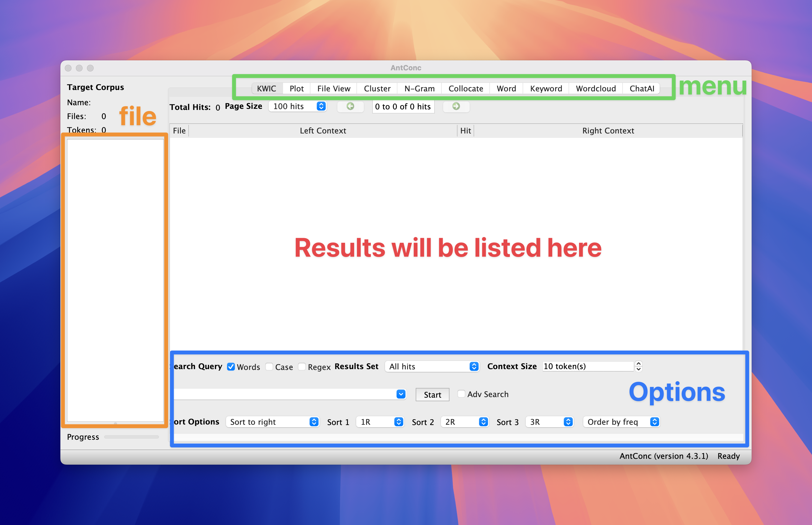Open the Order by freq dropdown
This screenshot has width=812, height=525.
621,422
